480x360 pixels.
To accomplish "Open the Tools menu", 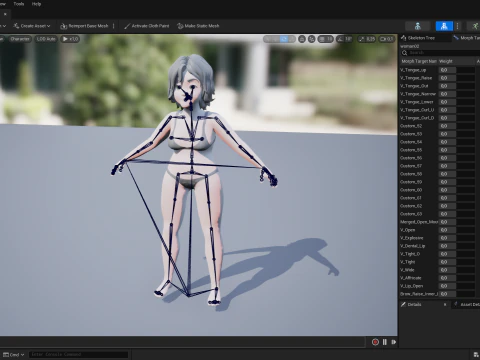I will click(x=19, y=4).
